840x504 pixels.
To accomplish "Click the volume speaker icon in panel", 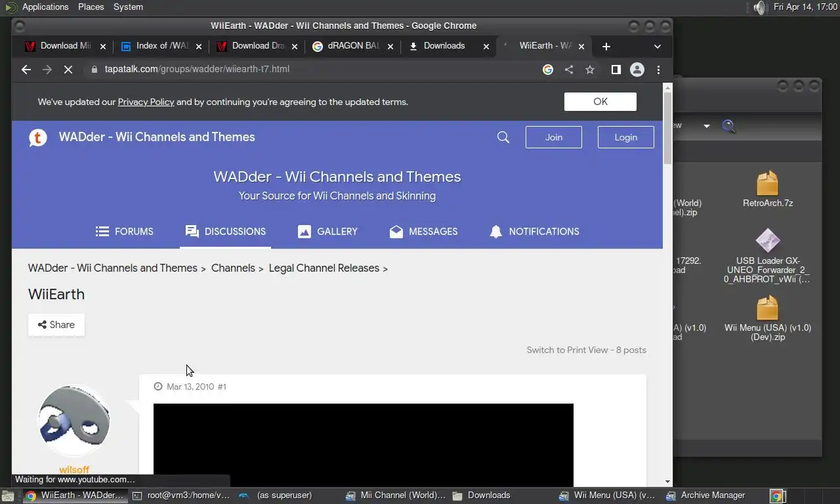I will coord(759,7).
